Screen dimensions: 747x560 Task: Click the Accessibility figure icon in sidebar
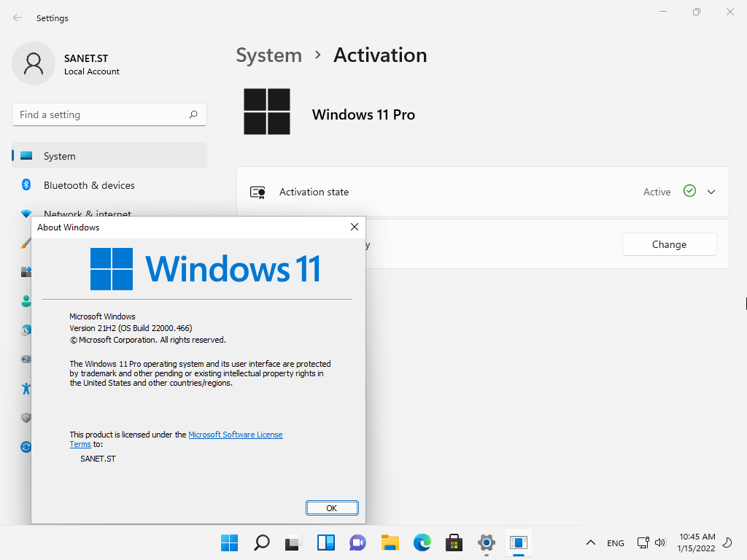pos(26,389)
